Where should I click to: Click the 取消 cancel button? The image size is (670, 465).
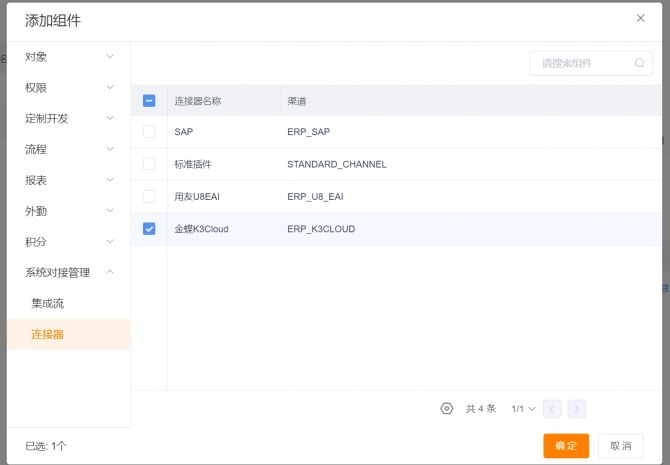click(620, 446)
